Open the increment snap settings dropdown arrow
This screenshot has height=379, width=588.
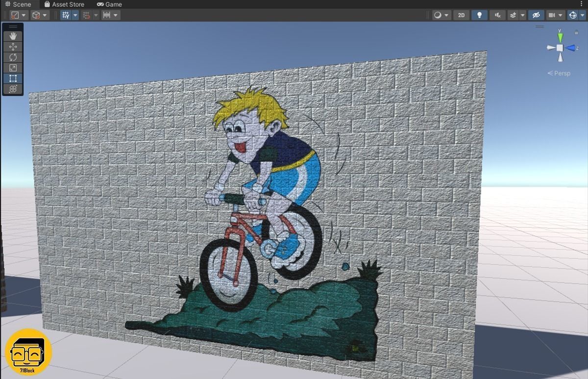116,15
